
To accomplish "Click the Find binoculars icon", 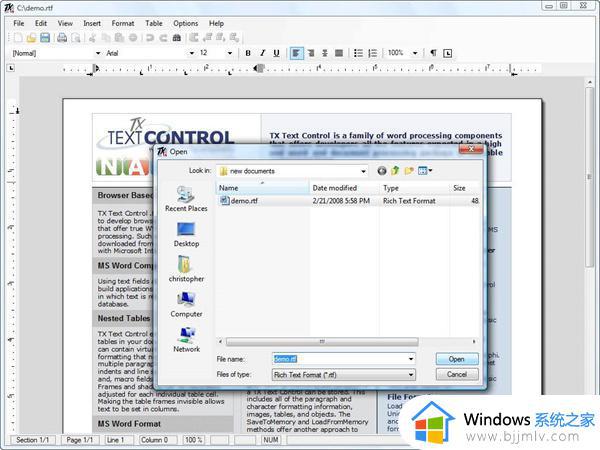I will (177, 38).
